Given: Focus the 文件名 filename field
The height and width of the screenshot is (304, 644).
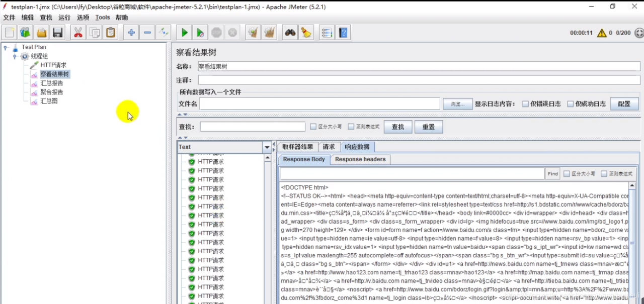Looking at the screenshot, I should tap(320, 104).
